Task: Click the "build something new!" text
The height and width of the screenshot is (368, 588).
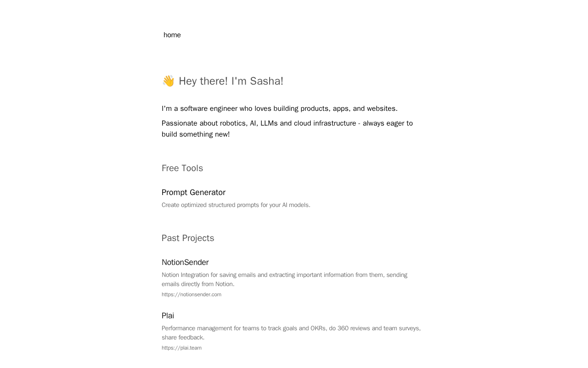Action: pos(196,134)
